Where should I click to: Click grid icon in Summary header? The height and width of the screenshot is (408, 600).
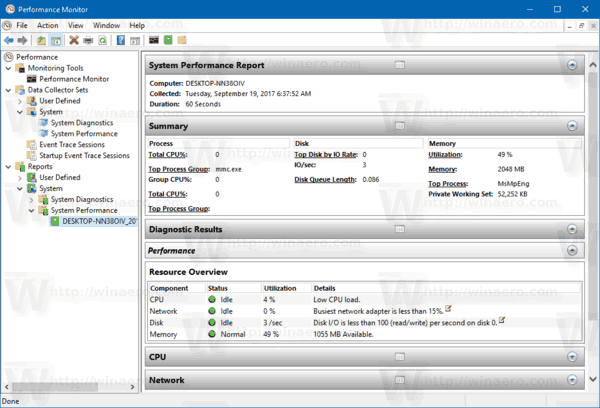pos(399,126)
